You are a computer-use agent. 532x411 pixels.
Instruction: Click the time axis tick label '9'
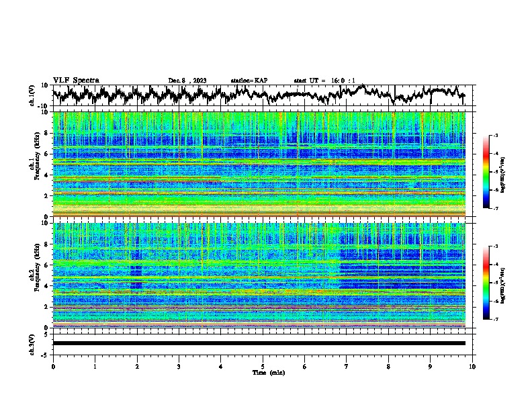point(430,367)
